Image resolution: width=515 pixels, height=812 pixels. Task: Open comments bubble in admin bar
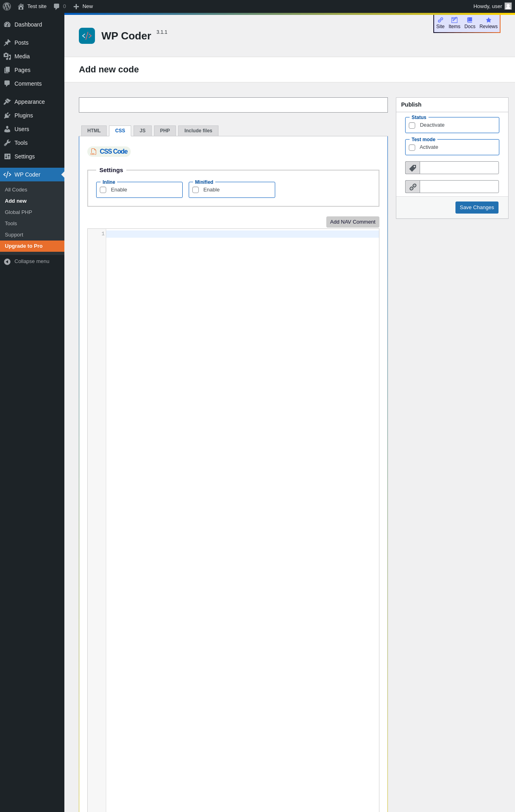(56, 6)
